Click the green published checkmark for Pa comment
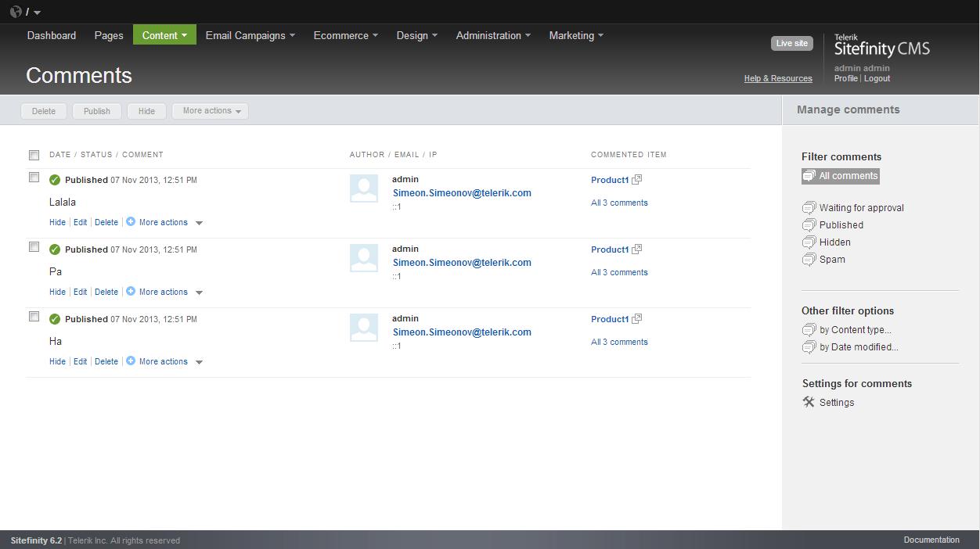Viewport: 980px width, 549px height. (x=55, y=249)
